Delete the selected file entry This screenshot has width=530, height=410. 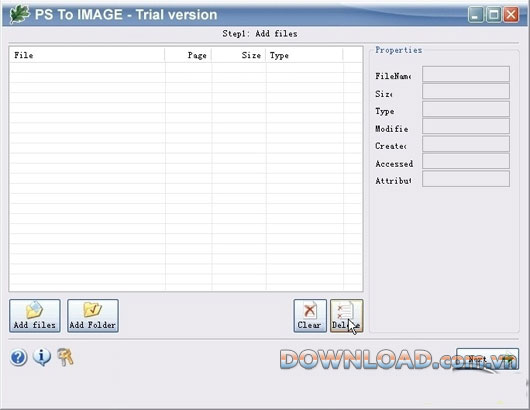(346, 316)
